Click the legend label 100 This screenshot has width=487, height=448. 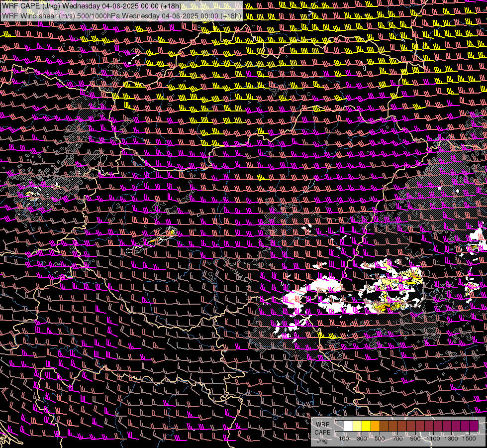344,439
